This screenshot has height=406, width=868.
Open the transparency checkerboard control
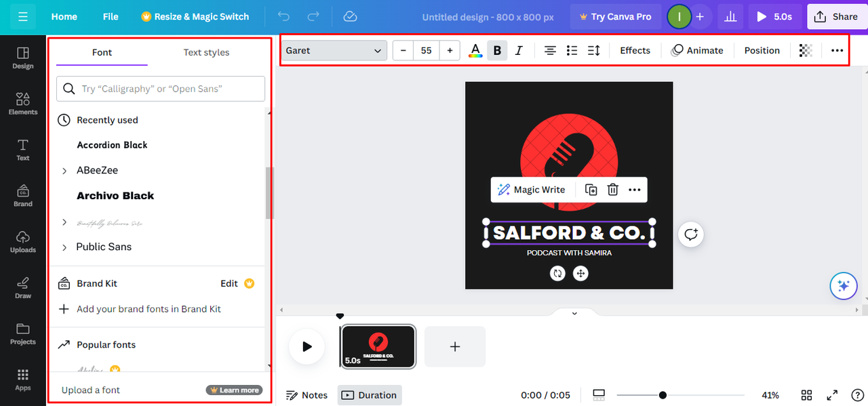click(x=806, y=50)
